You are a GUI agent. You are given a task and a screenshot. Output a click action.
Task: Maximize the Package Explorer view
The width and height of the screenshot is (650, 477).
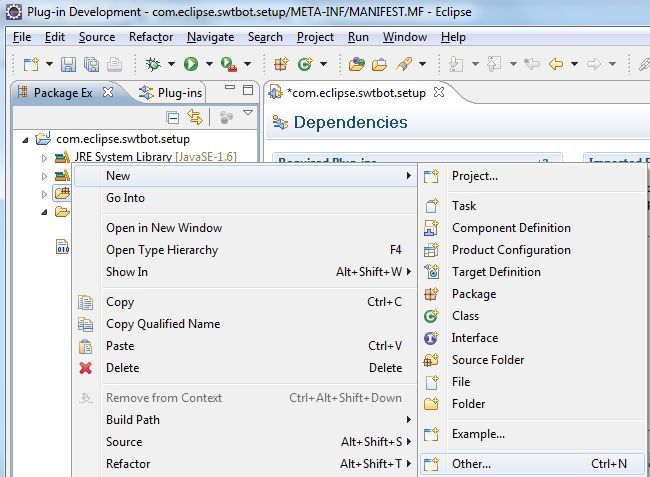[248, 90]
